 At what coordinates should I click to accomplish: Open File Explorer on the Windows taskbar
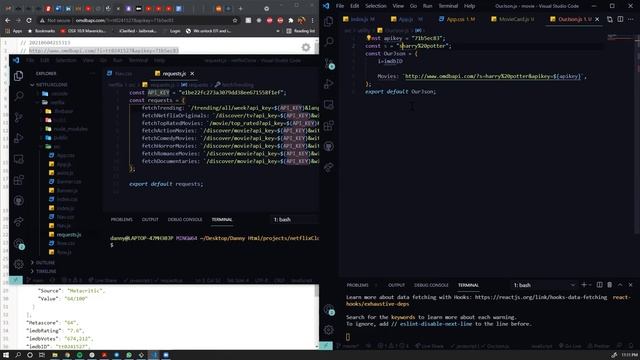click(55, 355)
